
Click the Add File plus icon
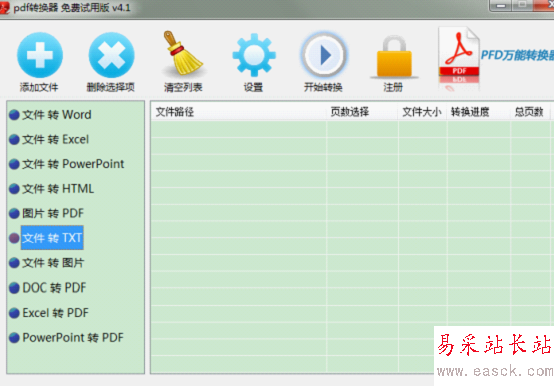tap(40, 55)
